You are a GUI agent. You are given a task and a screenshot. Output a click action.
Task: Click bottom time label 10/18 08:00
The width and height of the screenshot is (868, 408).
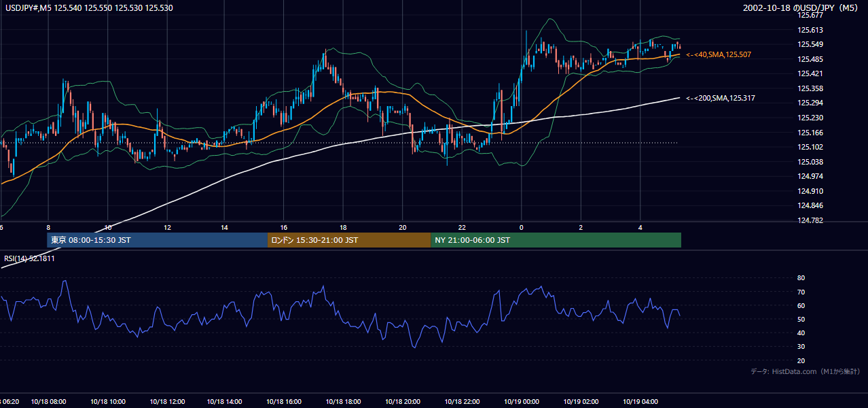click(48, 402)
